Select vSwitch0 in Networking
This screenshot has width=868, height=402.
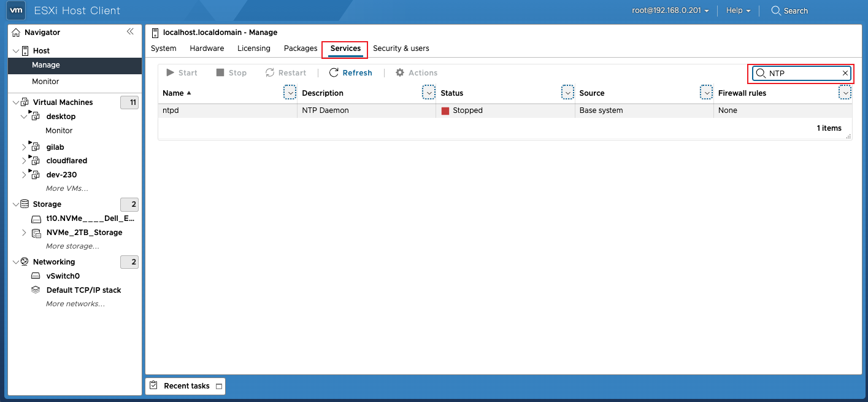pos(63,276)
